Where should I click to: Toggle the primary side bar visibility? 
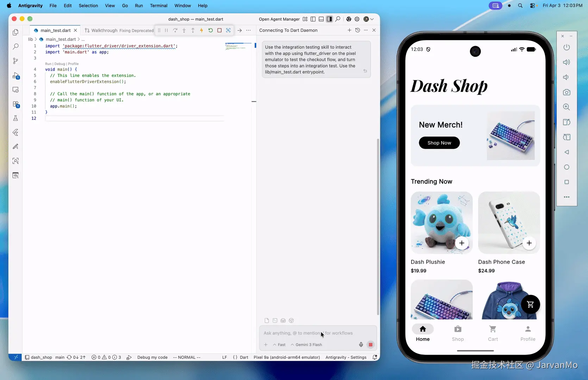pyautogui.click(x=313, y=19)
